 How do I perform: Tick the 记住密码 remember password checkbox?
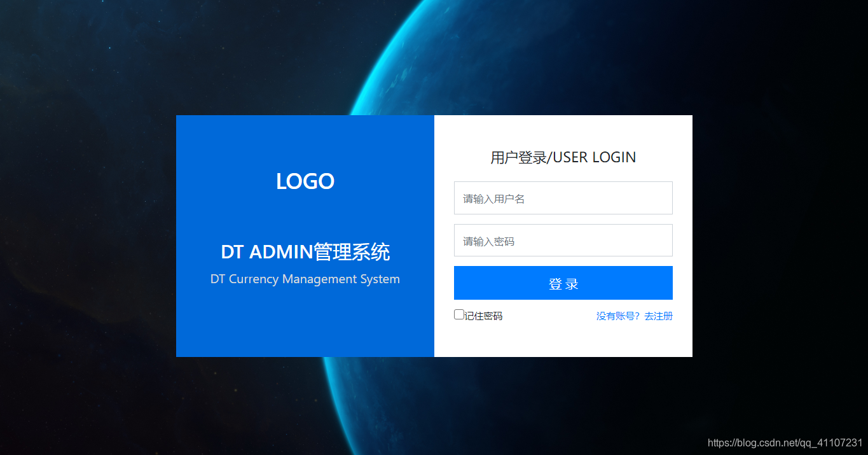[458, 314]
